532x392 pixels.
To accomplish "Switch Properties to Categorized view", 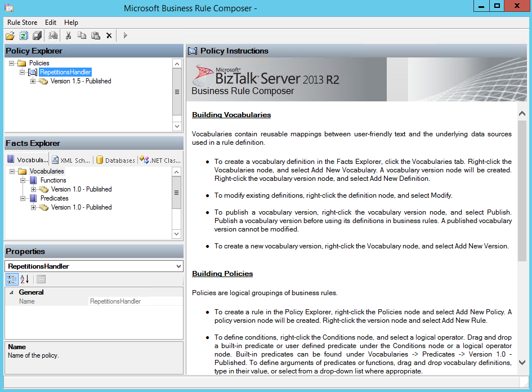I will pos(12,279).
